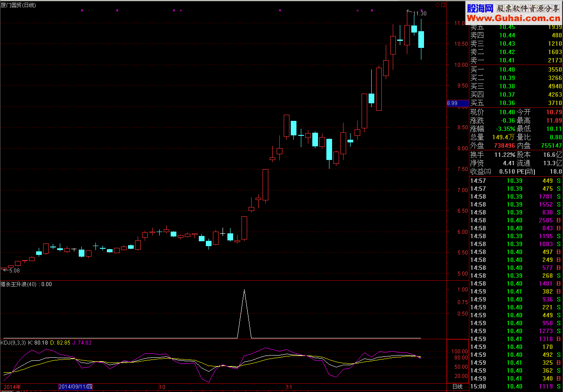
Task: Click the 今开 opening price 10.79
Action: 554,112
